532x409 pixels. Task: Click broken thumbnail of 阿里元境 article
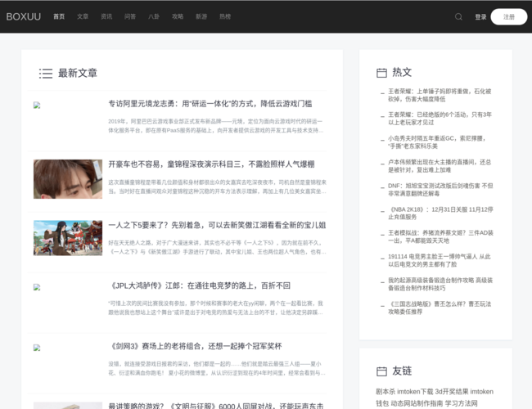37,106
